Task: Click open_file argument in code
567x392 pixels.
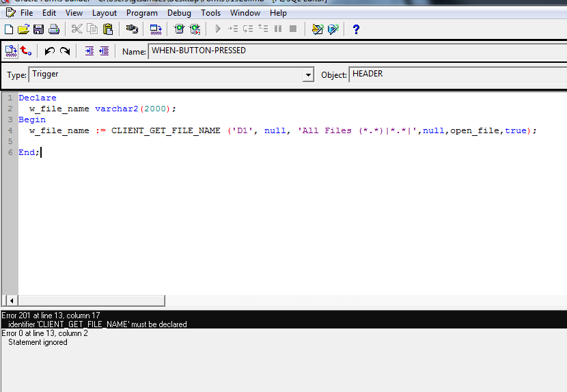Action: pos(475,130)
